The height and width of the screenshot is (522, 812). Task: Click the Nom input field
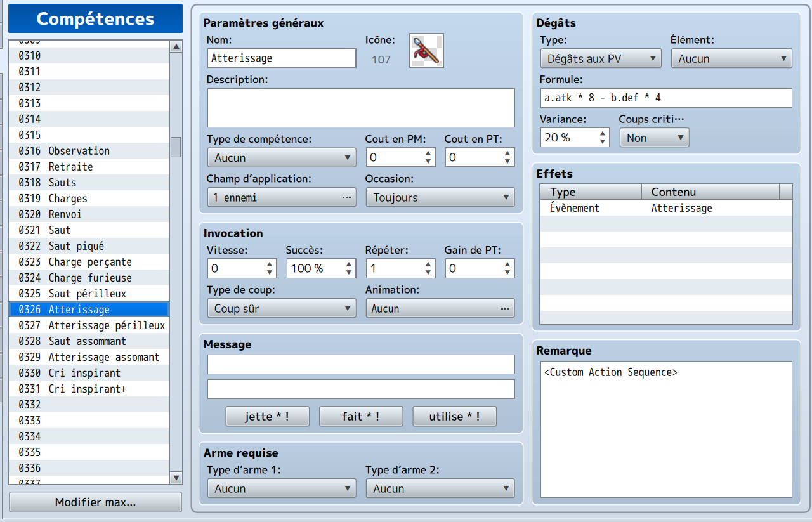(282, 58)
